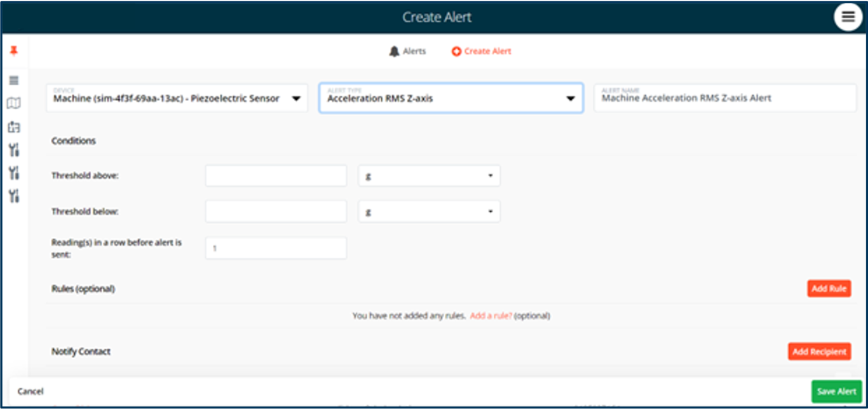Save the alert with Save Alert
The width and height of the screenshot is (868, 409).
pos(837,392)
